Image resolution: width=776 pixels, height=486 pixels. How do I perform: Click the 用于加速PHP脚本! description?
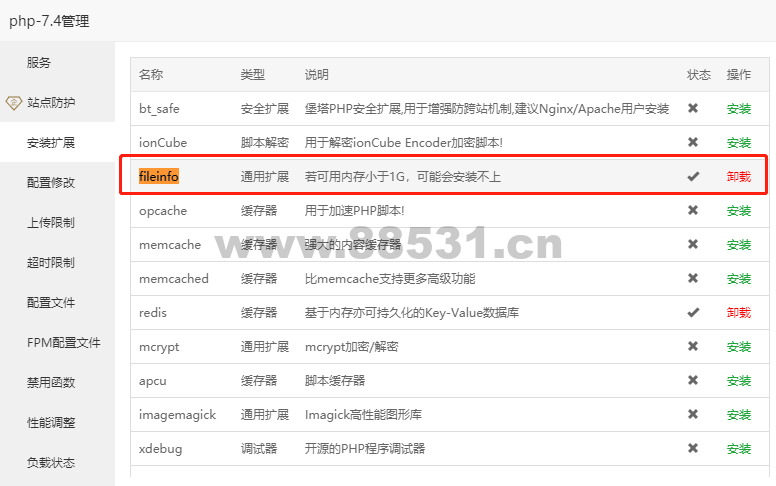354,211
